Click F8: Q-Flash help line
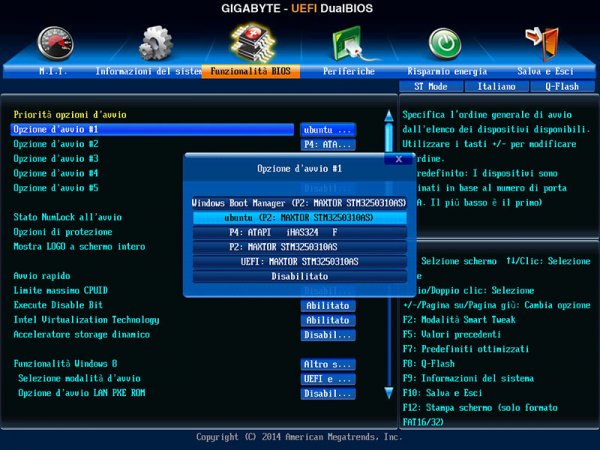The height and width of the screenshot is (450, 600). pos(429,364)
